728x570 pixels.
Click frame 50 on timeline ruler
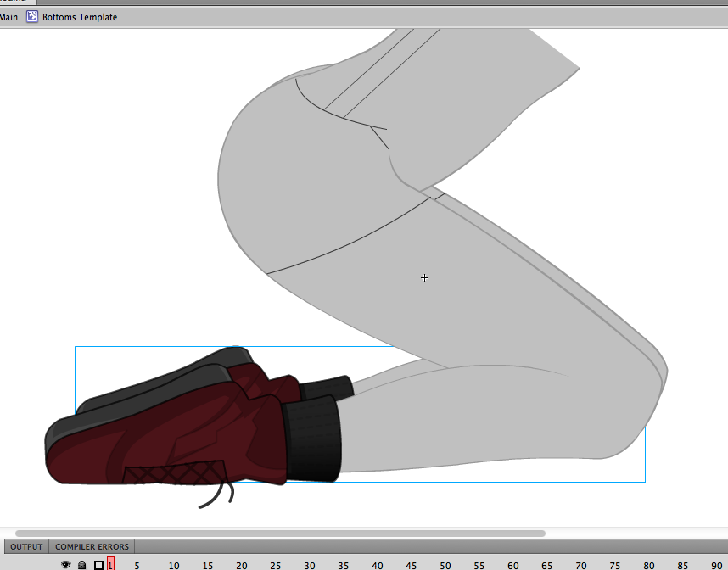click(x=445, y=565)
